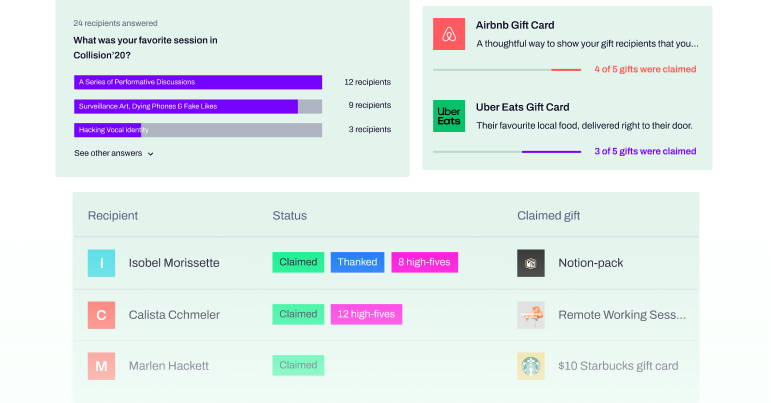
Task: Open the Remote Working Session gift image
Action: coord(531,315)
